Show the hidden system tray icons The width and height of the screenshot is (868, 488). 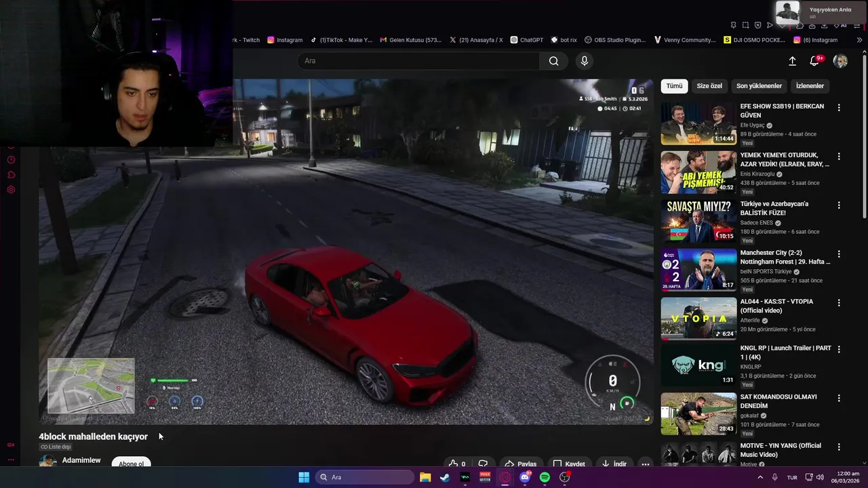coord(759,477)
